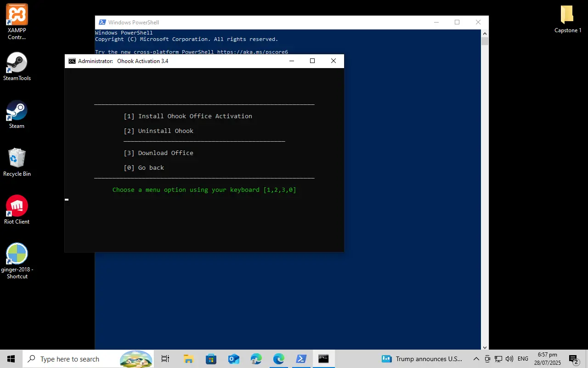Open the notification center icon
The image size is (588, 368).
coord(573,359)
